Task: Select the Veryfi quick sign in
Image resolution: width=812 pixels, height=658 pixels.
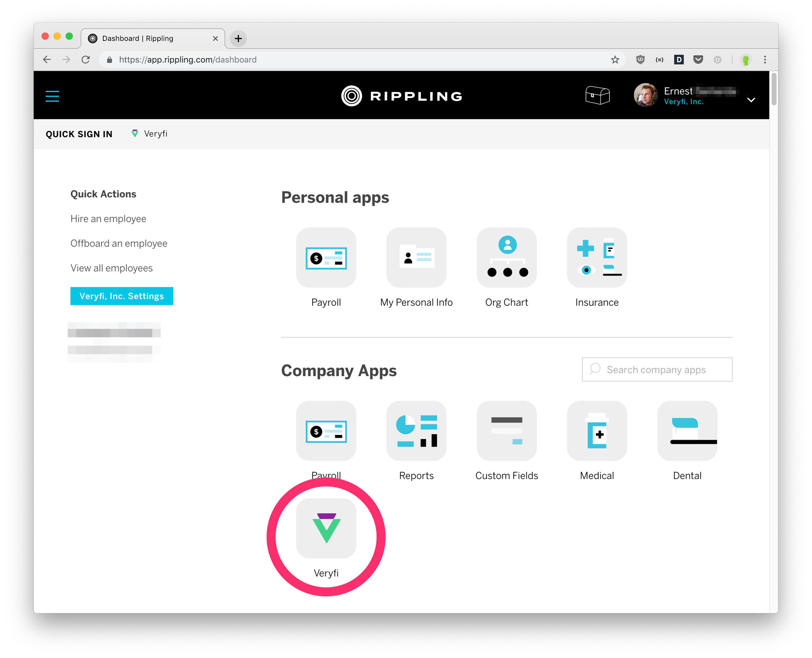Action: click(149, 133)
